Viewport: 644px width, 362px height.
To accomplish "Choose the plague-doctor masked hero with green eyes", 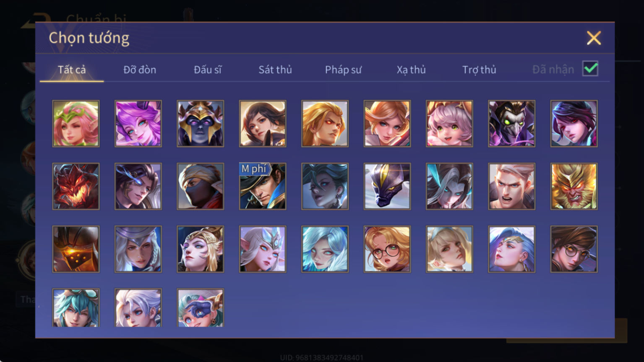I will tap(511, 123).
